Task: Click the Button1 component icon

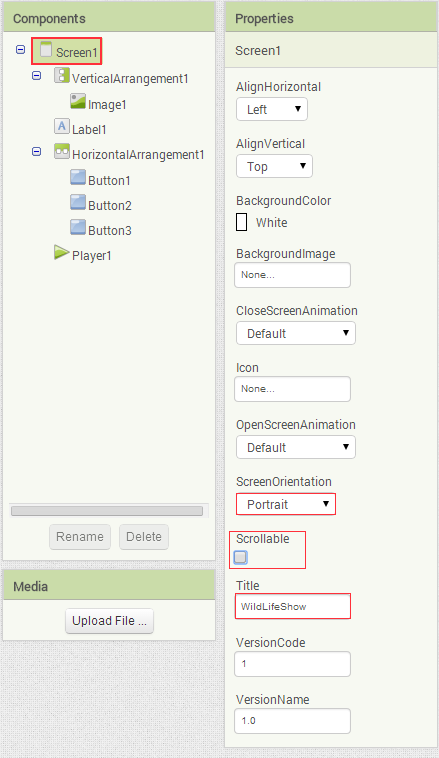Action: tap(78, 177)
